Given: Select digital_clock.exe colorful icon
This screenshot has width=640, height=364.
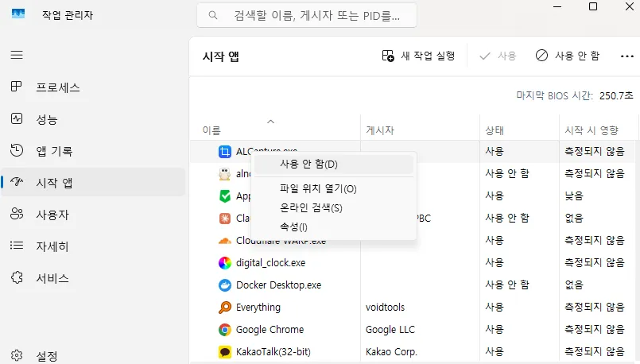Looking at the screenshot, I should coord(224,263).
